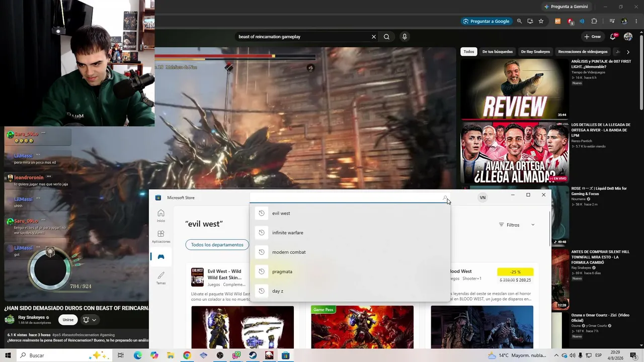Click the Unirse button for Ray Snakeyes
The width and height of the screenshot is (644, 362).
pos(68,320)
